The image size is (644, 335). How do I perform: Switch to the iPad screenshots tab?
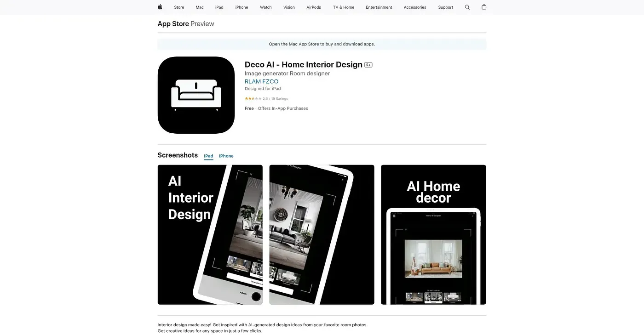[208, 156]
